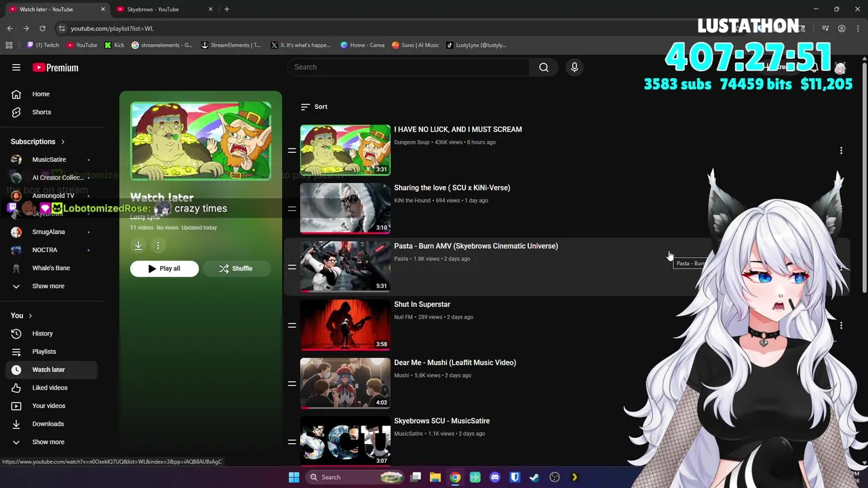Click Play all button
The width and height of the screenshot is (868, 488).
164,268
